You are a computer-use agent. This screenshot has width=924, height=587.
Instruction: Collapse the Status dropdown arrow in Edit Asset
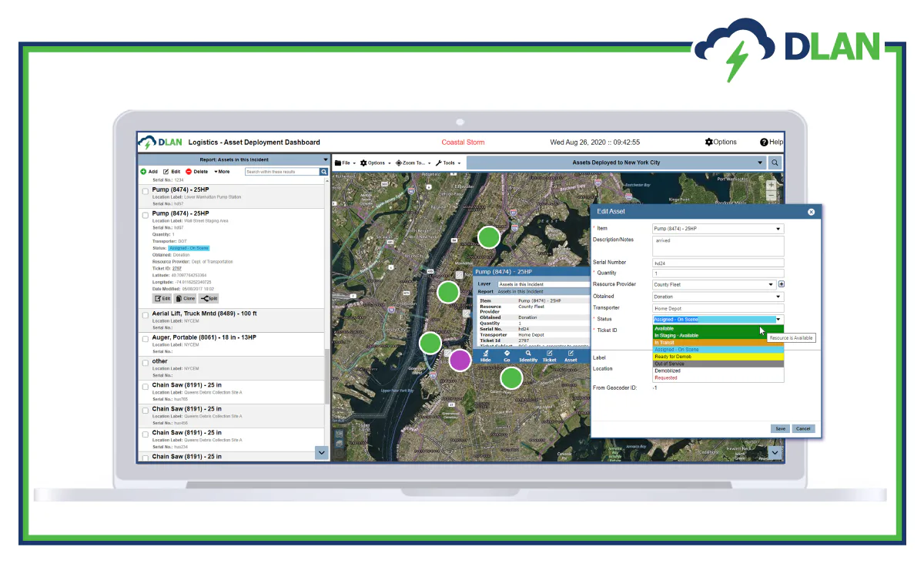778,319
